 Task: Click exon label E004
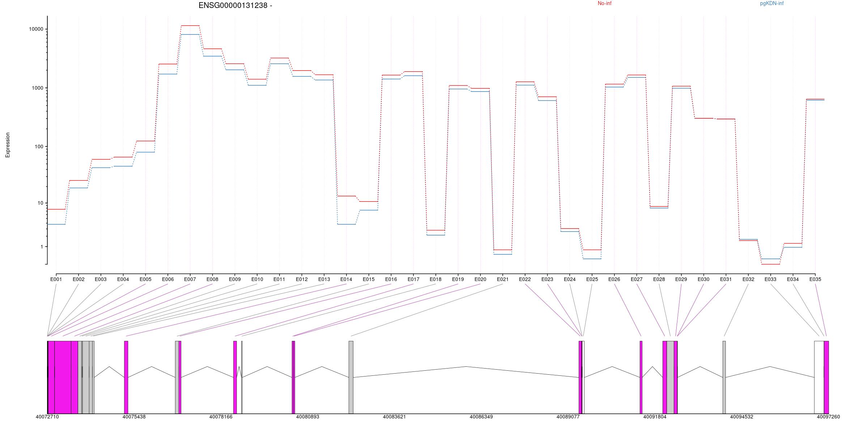tap(123, 279)
